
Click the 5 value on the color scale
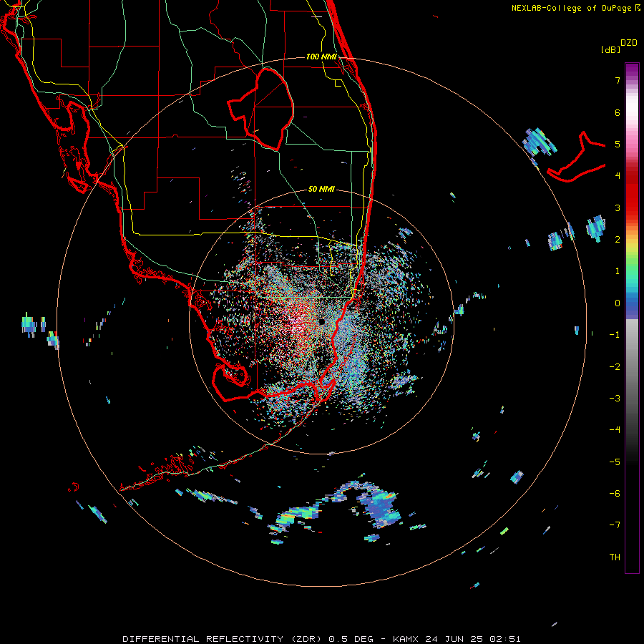pyautogui.click(x=618, y=144)
